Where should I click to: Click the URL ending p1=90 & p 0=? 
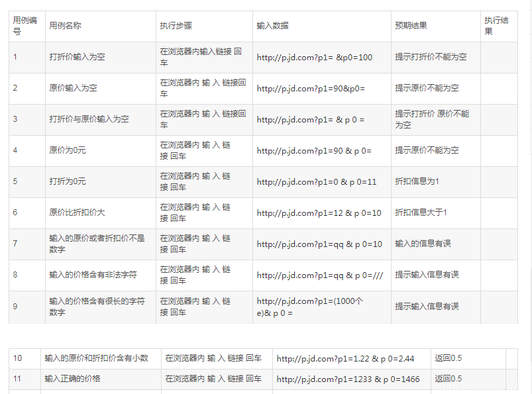(314, 151)
